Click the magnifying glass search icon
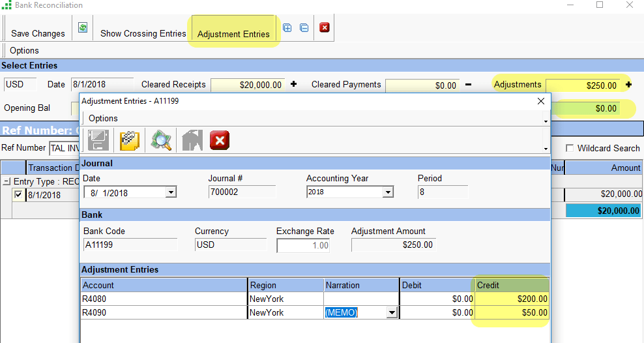Screen dimensions: 644x343 tap(161, 140)
